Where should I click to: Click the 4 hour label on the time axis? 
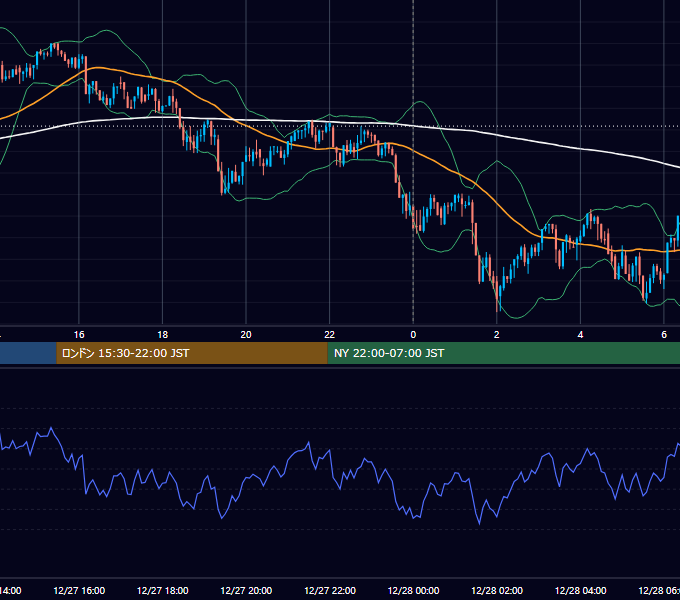[580, 335]
